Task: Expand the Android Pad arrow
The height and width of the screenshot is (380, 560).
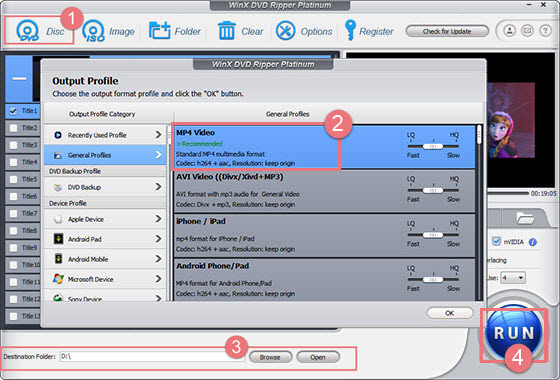Action: point(158,239)
